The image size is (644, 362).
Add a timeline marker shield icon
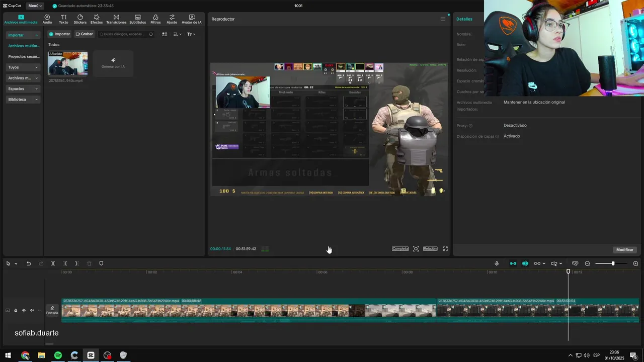pyautogui.click(x=101, y=263)
